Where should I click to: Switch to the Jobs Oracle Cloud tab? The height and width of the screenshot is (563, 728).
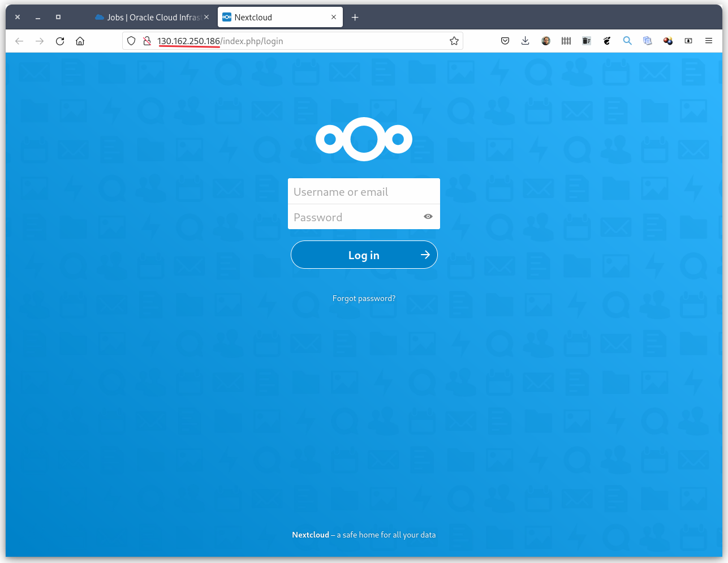tap(153, 18)
